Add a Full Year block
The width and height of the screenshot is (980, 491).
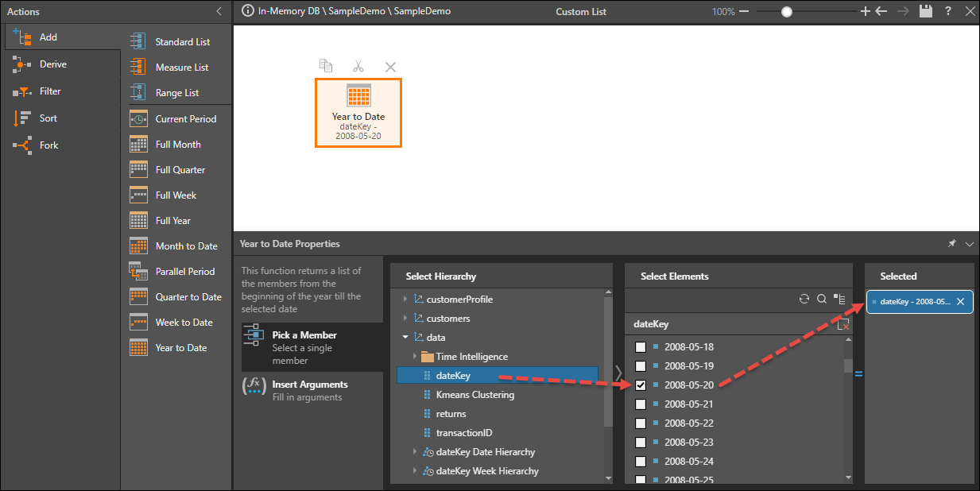point(176,221)
